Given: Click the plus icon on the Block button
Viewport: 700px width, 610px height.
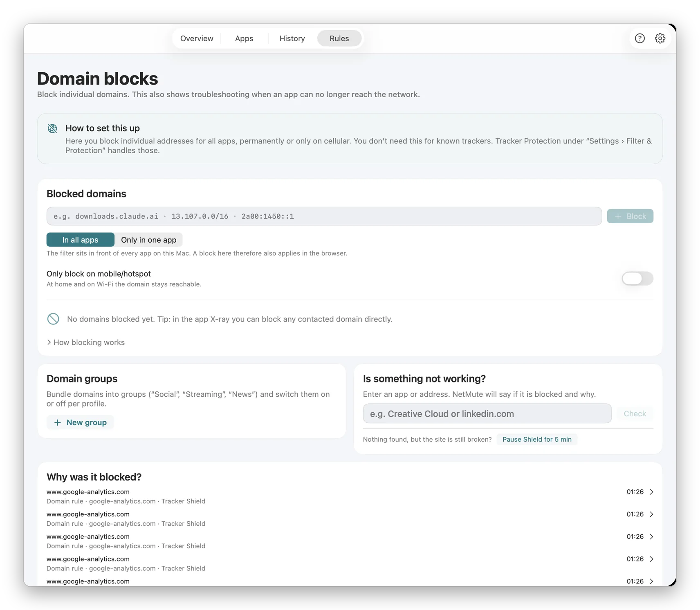Looking at the screenshot, I should click(x=618, y=216).
